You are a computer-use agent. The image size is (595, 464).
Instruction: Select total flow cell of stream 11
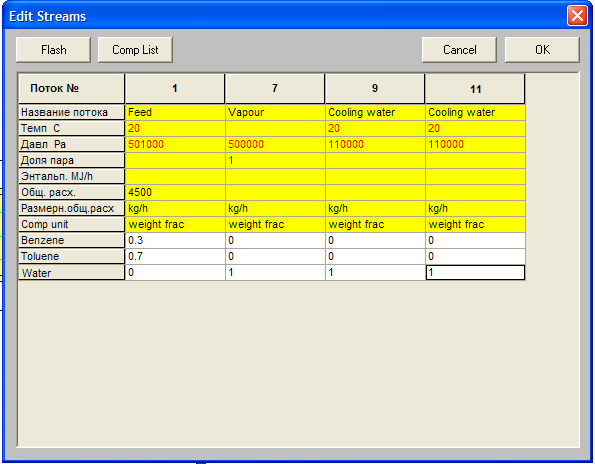475,192
